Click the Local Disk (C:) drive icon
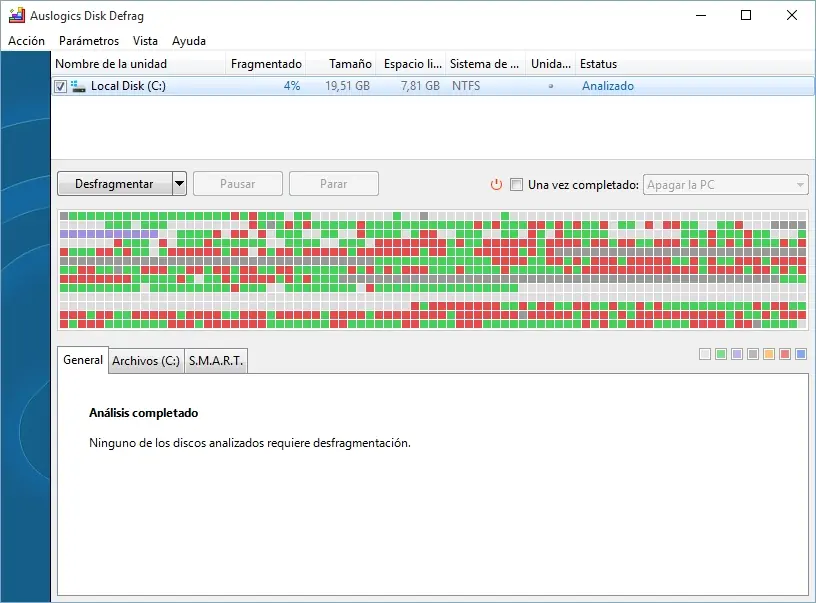The image size is (816, 603). 78,86
